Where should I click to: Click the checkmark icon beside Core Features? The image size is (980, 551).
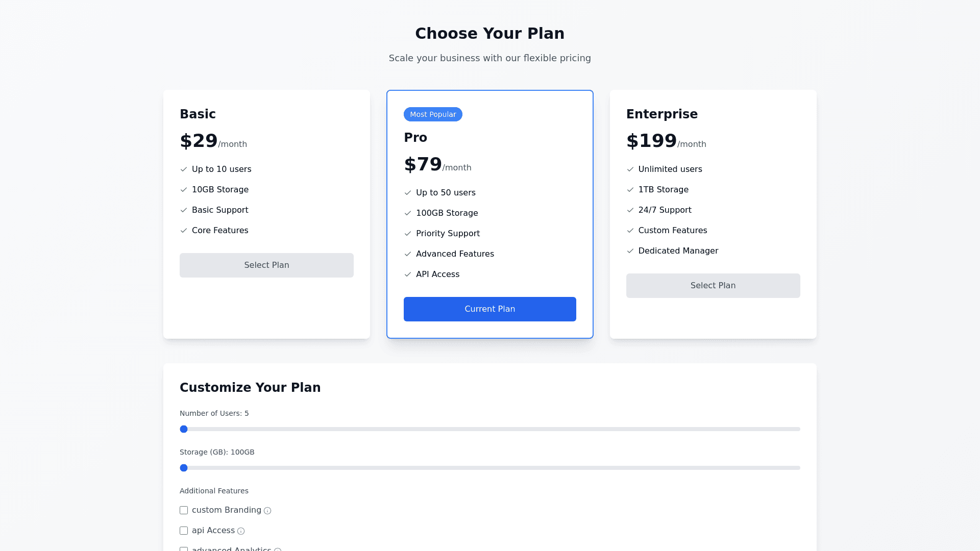pos(184,231)
